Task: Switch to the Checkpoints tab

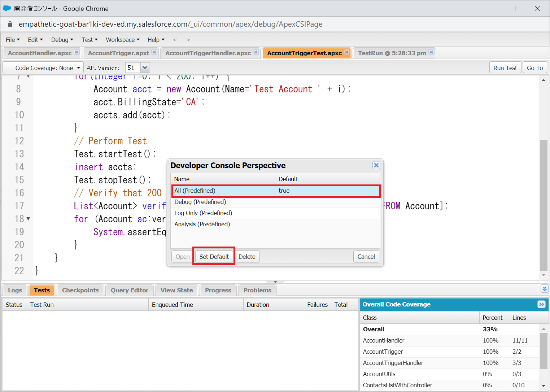Action: 80,290
